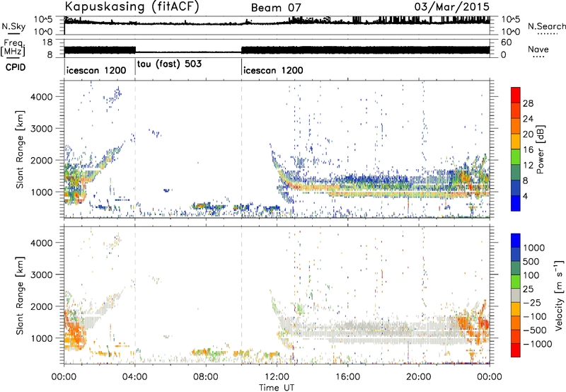Image resolution: width=566 pixels, height=392 pixels.
Task: Click the 'CPID' row label
Action: [16, 67]
